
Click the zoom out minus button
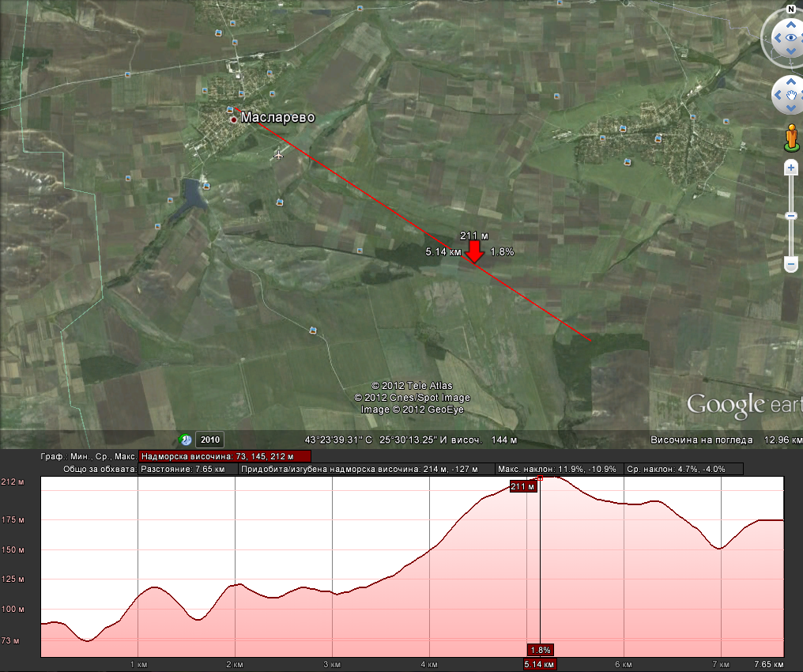tap(791, 263)
